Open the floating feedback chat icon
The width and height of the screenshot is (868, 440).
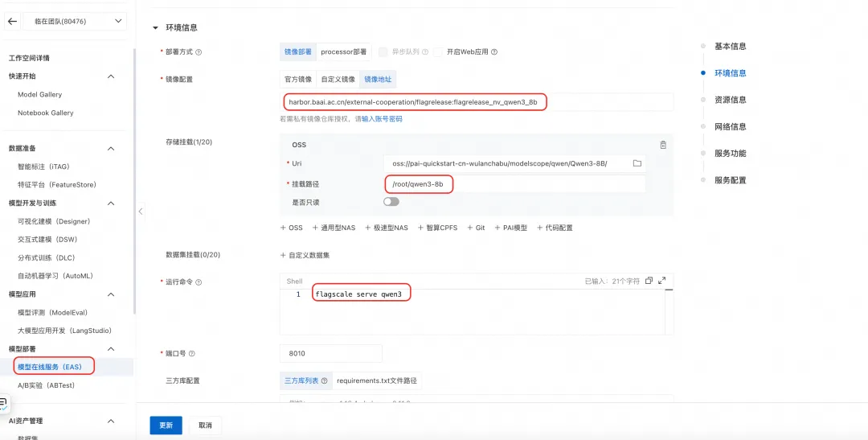[3, 404]
